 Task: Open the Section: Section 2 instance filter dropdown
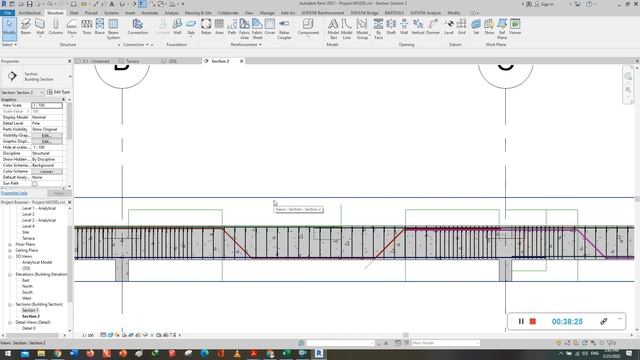pos(22,93)
